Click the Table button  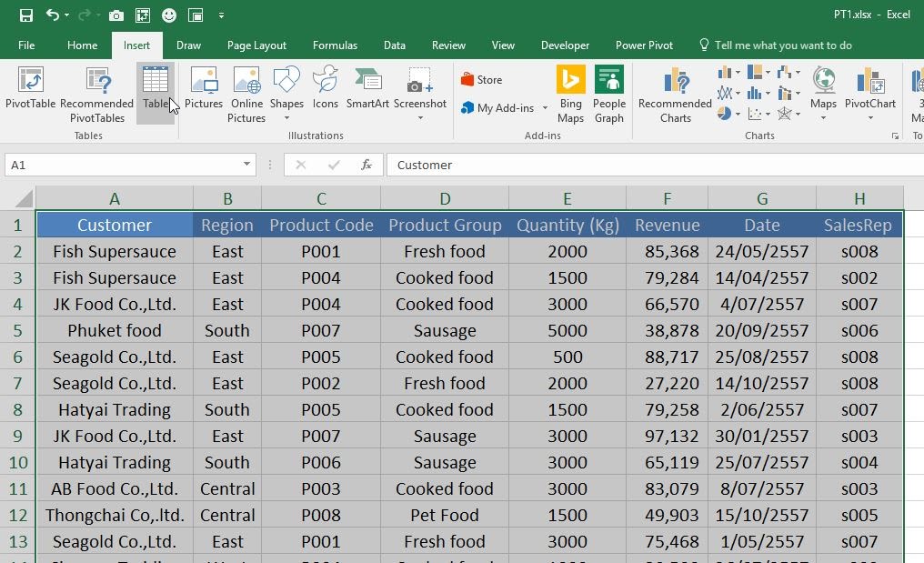pos(156,93)
